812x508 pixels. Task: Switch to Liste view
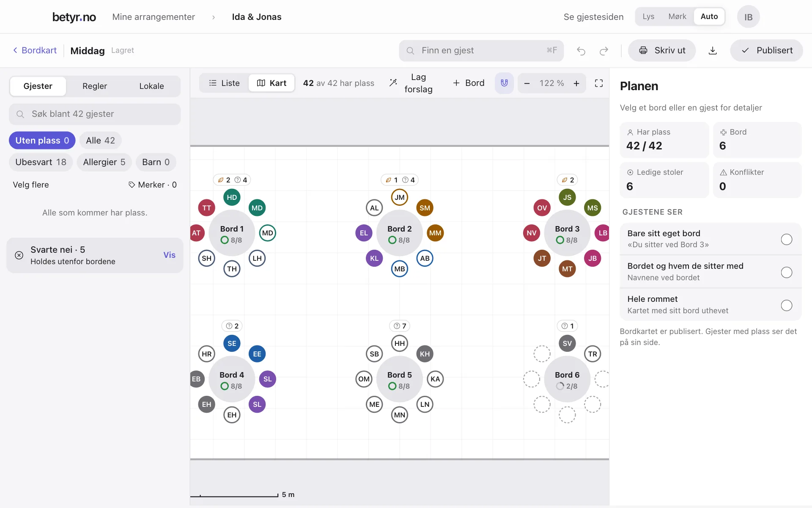point(225,83)
